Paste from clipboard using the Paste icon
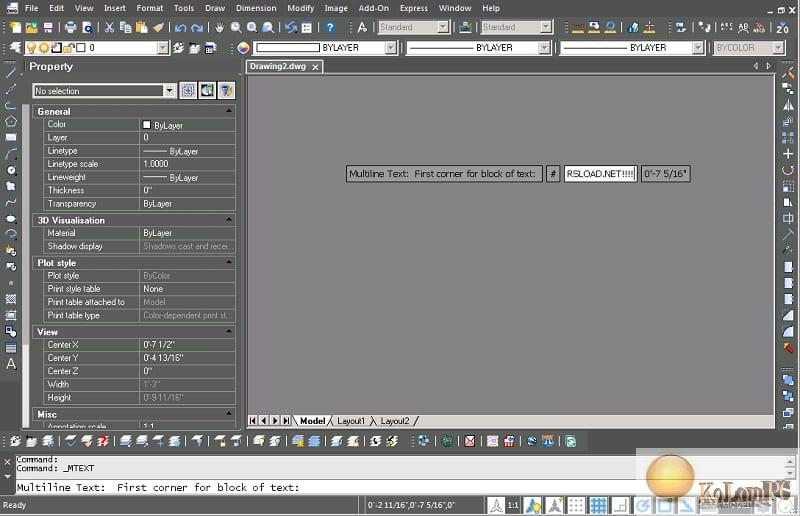Viewport: 800px width, 516px height. [x=141, y=27]
